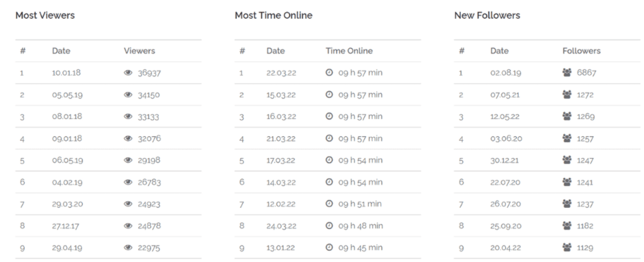Click the clock icon for 13.01.22 row
This screenshot has width=644, height=262.
tap(329, 248)
